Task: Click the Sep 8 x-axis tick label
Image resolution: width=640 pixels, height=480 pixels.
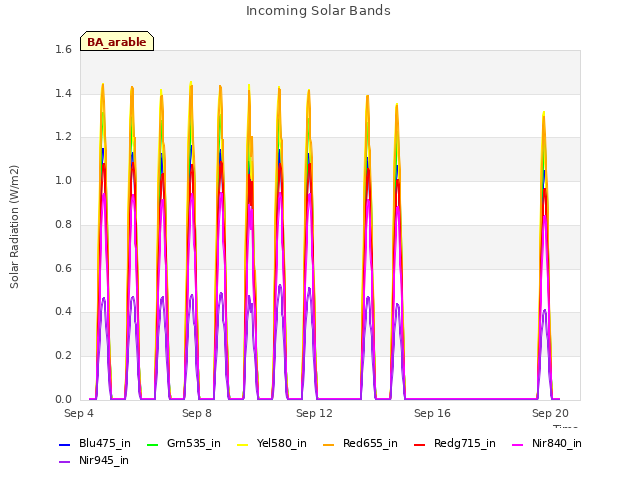Action: (x=197, y=413)
